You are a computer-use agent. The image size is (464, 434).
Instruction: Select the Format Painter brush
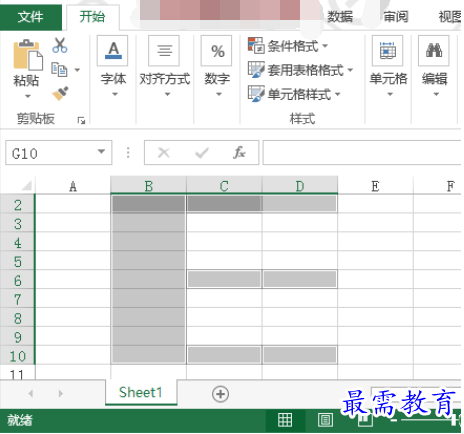click(60, 93)
